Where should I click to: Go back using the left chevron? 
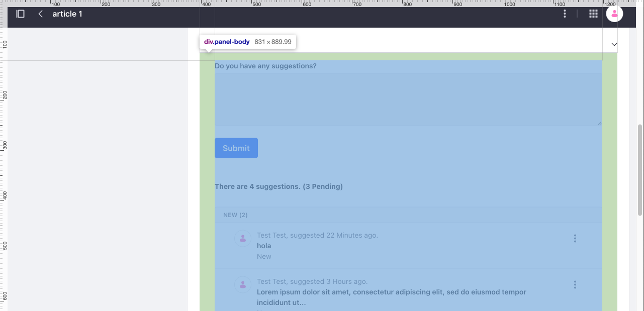coord(41,14)
